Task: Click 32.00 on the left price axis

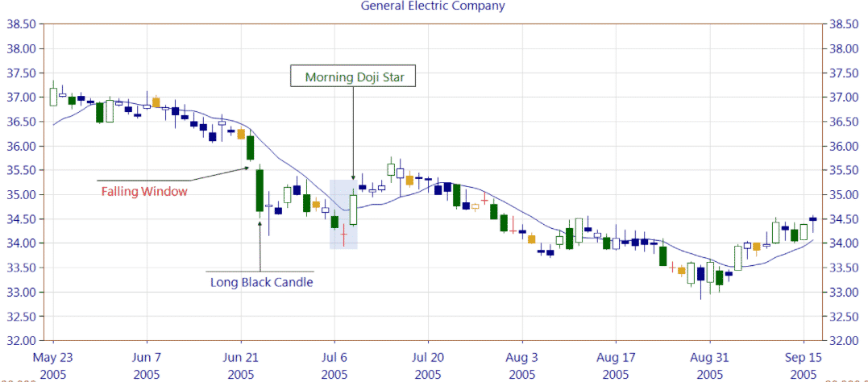Action: pos(20,341)
